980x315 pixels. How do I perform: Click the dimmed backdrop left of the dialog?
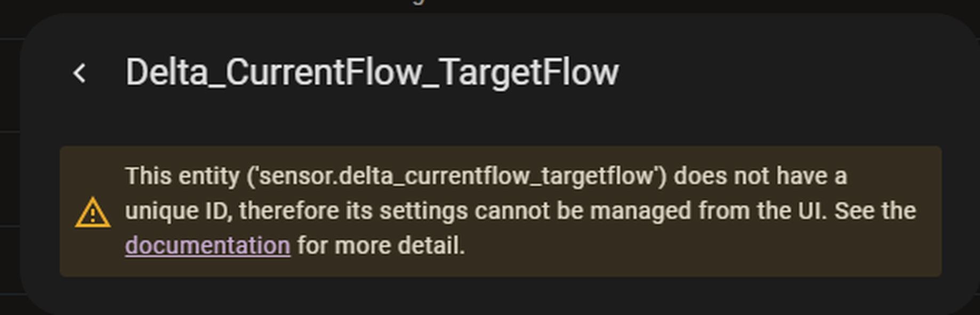(10, 176)
